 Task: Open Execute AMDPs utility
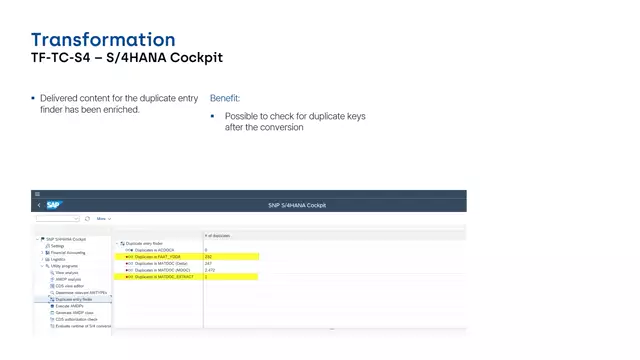(x=69, y=306)
